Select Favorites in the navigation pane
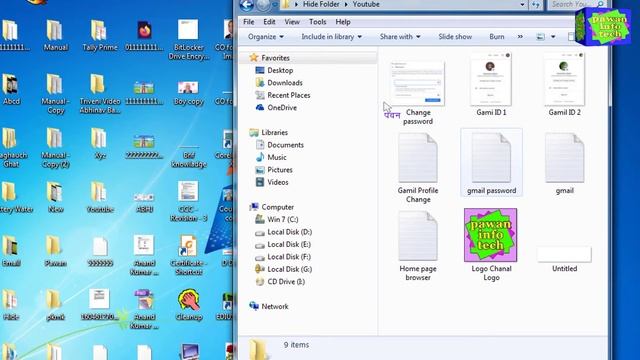 click(275, 58)
